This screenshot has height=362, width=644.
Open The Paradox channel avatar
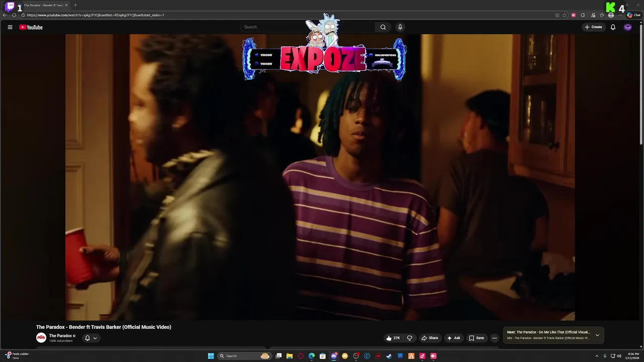coord(41,338)
